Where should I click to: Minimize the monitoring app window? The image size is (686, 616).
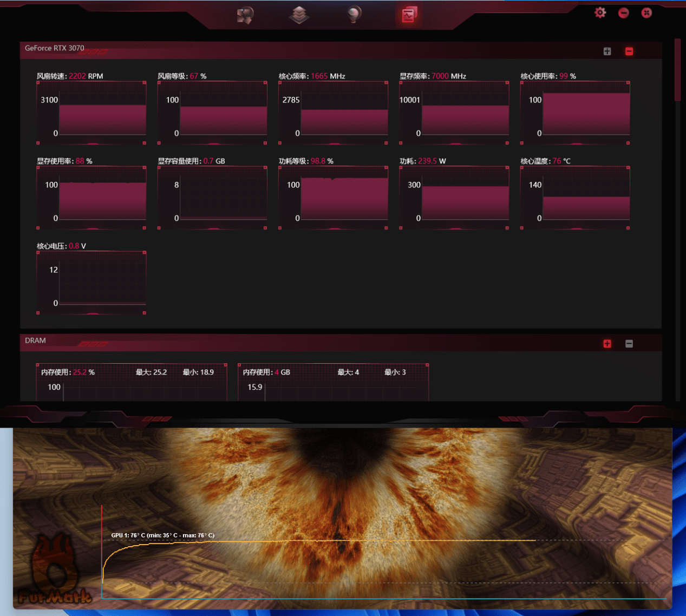coord(624,13)
